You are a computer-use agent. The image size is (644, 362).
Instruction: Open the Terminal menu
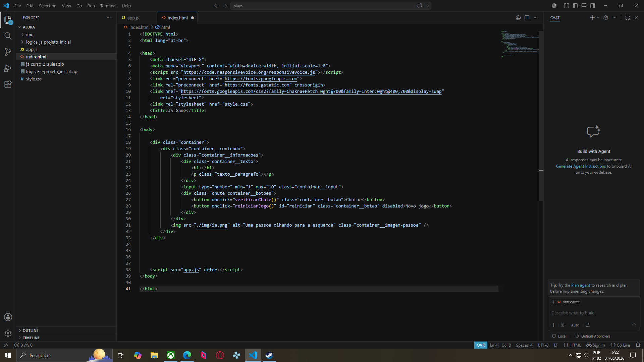click(108, 6)
